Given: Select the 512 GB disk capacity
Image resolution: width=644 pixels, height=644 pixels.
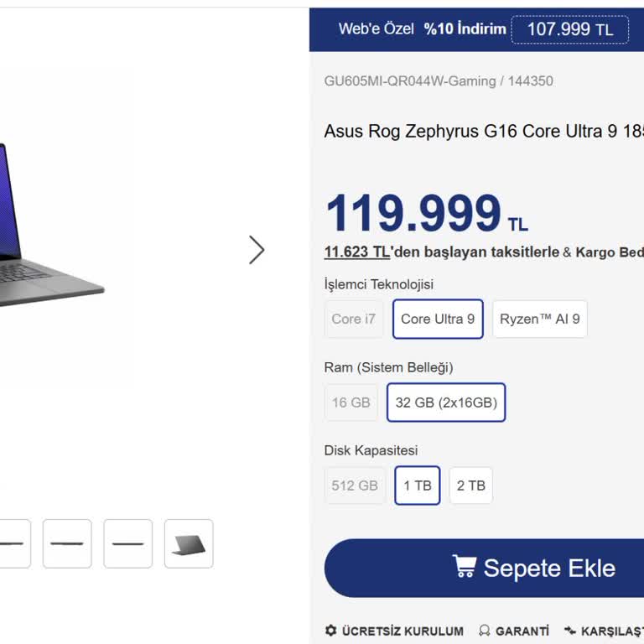Looking at the screenshot, I should point(355,485).
